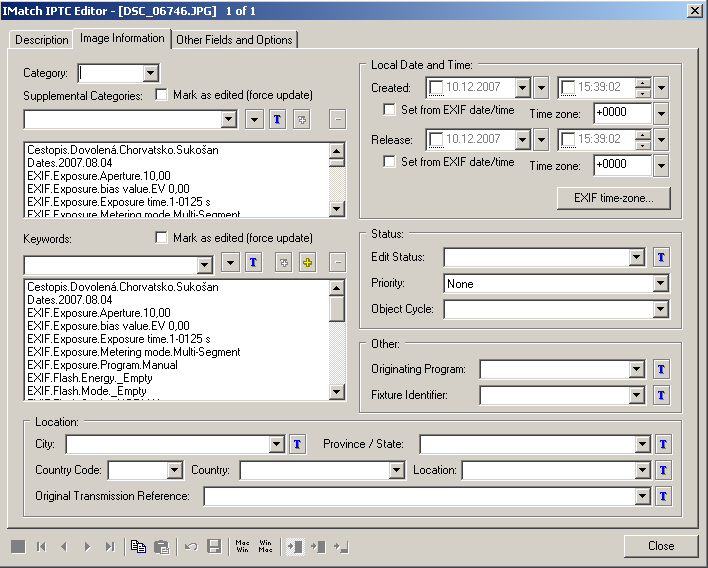Increase Created time with spinner up
Image resolution: width=708 pixels, height=568 pixels.
(x=643, y=83)
